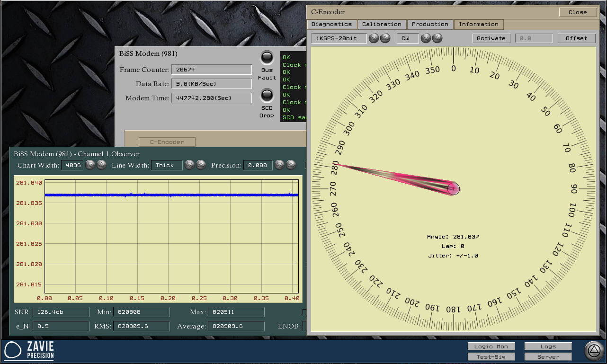607x364 pixels.
Task: Click the Modem Time field
Action: click(x=212, y=98)
